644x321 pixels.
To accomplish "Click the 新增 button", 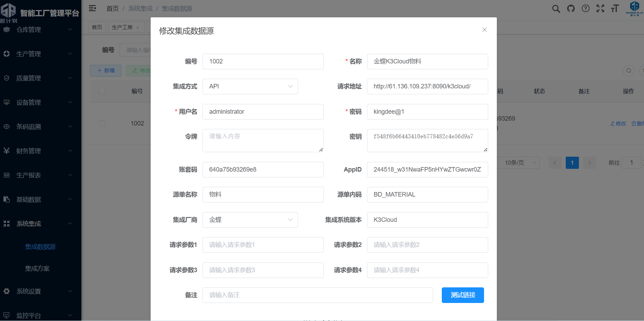I will coord(106,71).
